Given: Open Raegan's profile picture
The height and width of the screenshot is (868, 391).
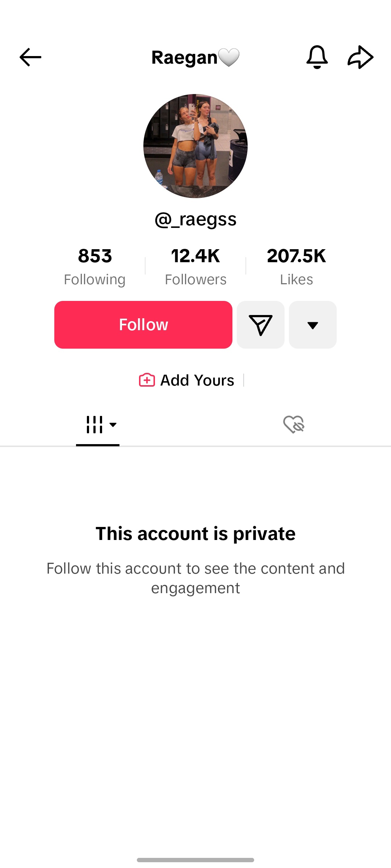Looking at the screenshot, I should point(195,146).
